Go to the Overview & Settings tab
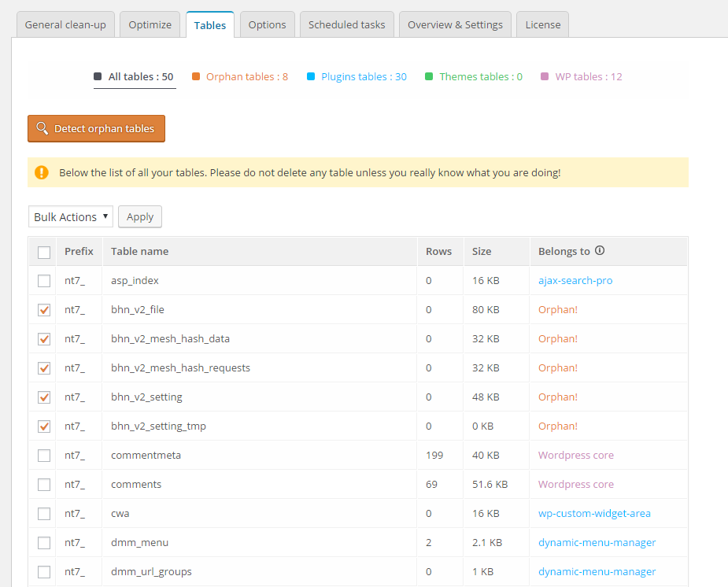 [x=455, y=24]
